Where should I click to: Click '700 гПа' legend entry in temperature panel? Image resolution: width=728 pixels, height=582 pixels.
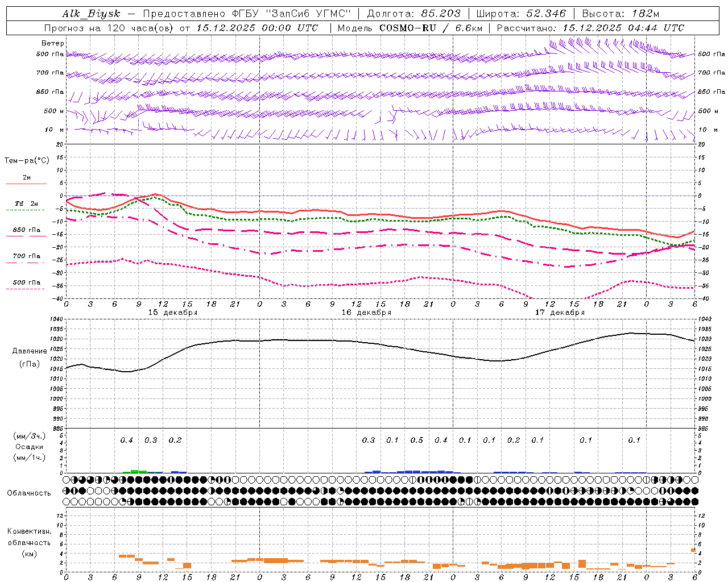pyautogui.click(x=26, y=256)
